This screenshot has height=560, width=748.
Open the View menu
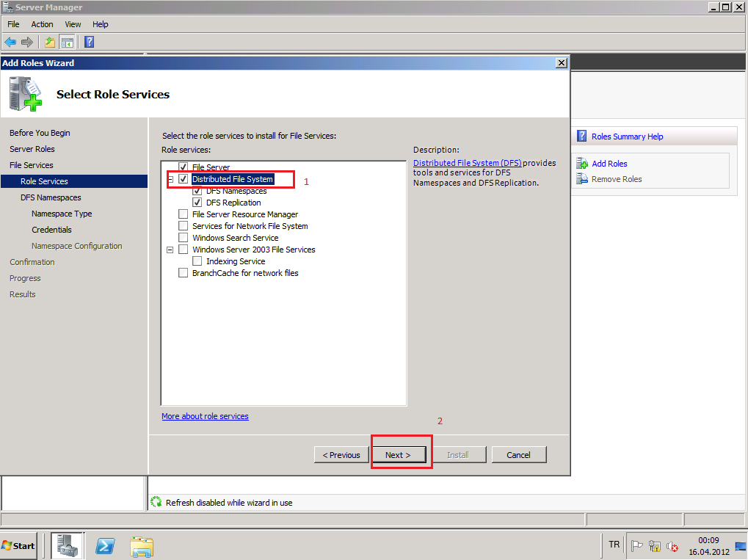pos(73,24)
